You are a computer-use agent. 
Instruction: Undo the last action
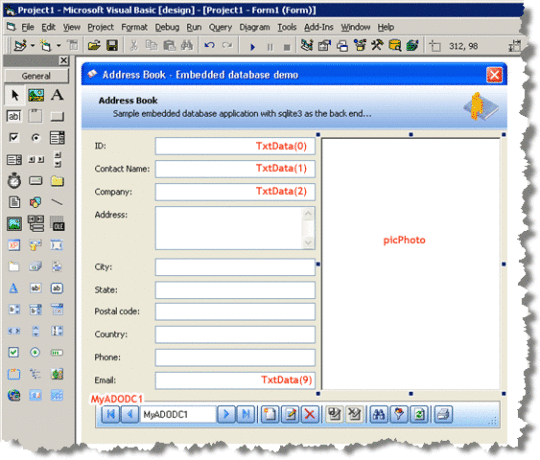pos(209,45)
